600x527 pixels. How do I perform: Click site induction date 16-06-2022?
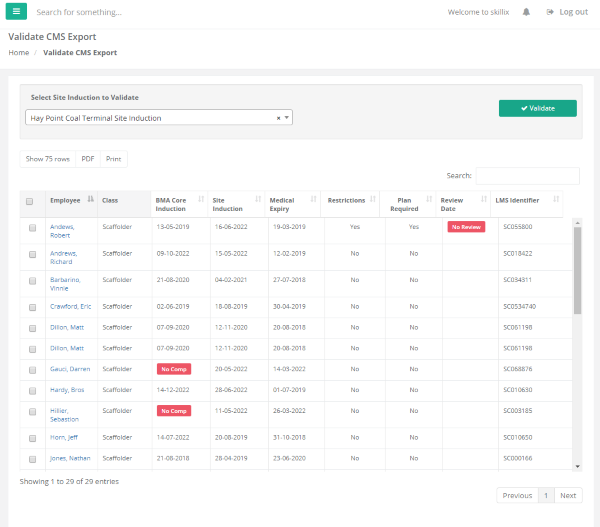click(231, 227)
